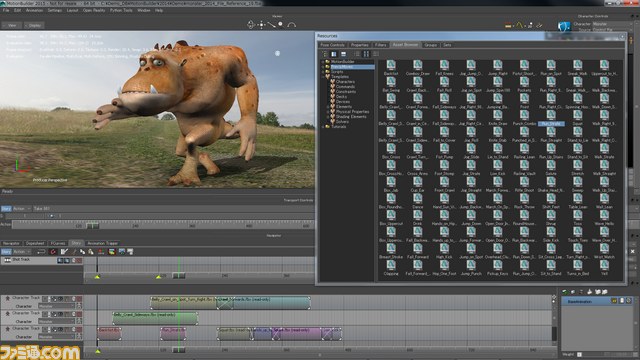Open first Character Track's Monster dropdown
The width and height of the screenshot is (640, 360).
[x=57, y=306]
